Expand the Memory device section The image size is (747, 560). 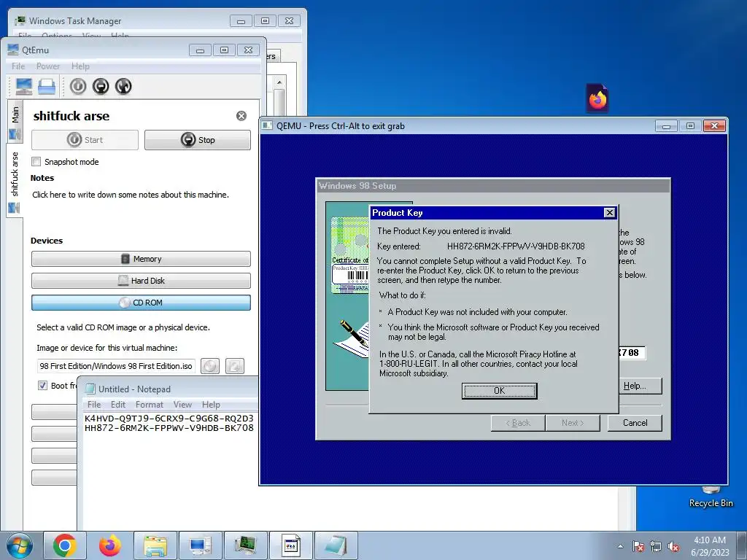coord(141,259)
